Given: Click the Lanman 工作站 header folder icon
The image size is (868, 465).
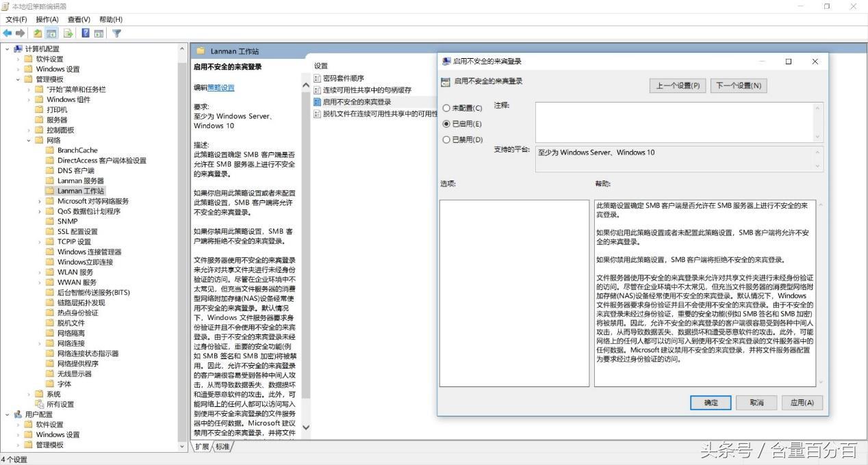Looking at the screenshot, I should [x=201, y=51].
